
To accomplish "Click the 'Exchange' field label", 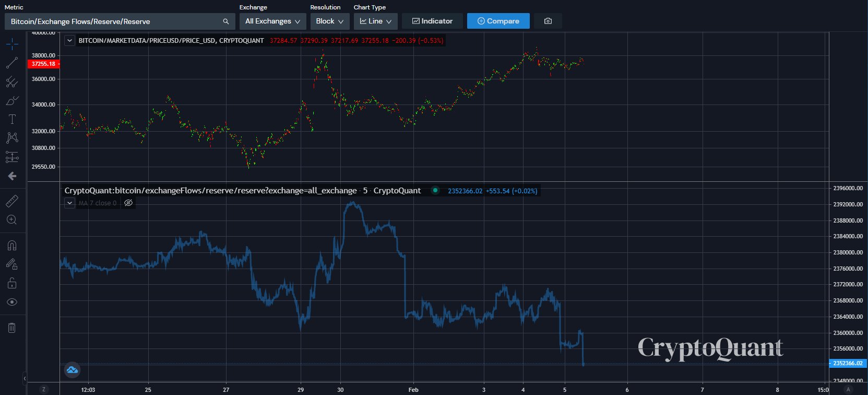I will pyautogui.click(x=253, y=7).
